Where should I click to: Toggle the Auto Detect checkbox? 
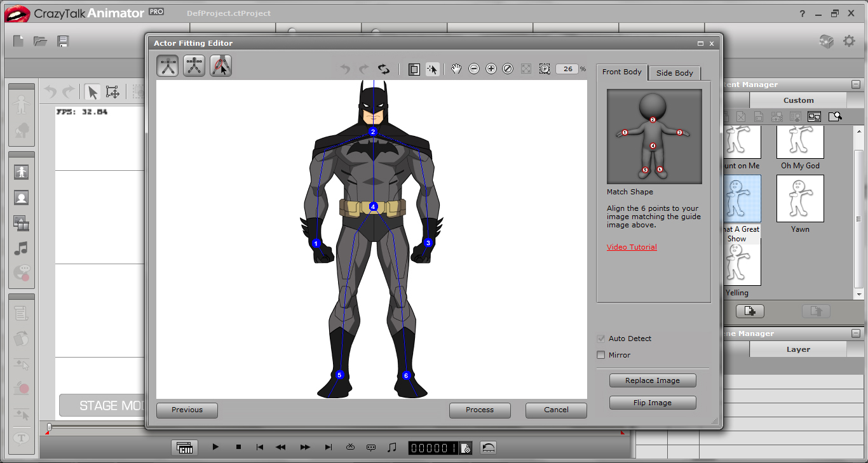coord(601,339)
